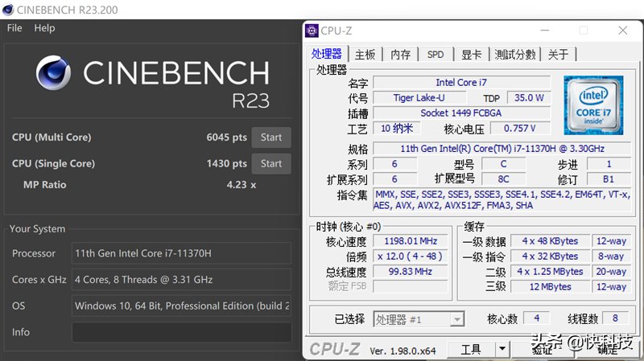Click the Ver. 1.98.0.x64 version text
The height and width of the screenshot is (361, 644).
(x=402, y=351)
